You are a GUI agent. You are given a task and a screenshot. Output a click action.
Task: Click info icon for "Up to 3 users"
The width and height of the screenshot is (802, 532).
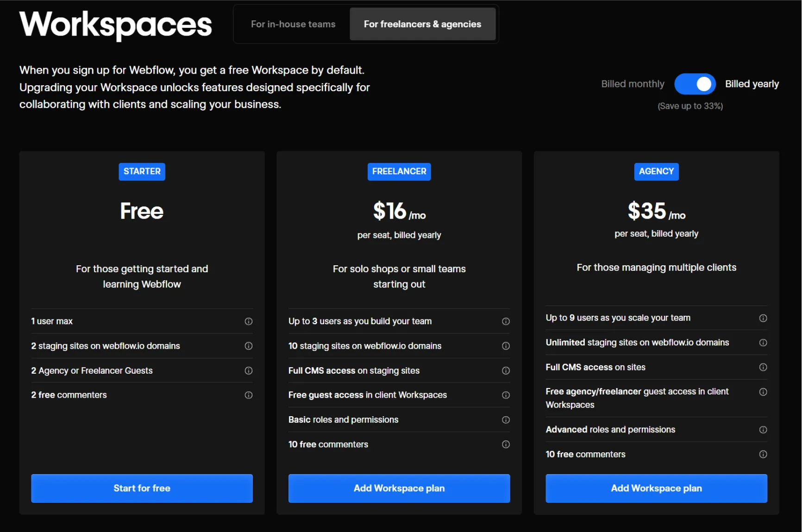[506, 321]
